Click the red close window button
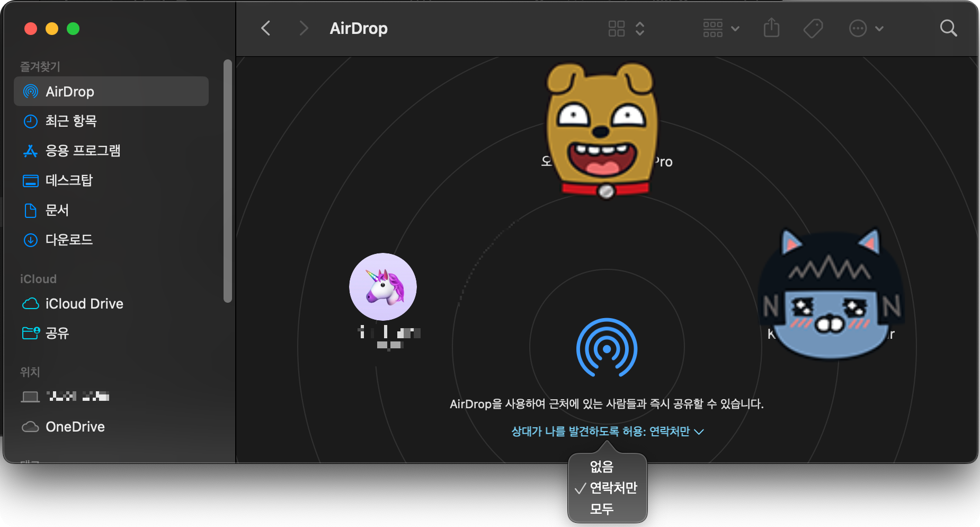 coord(31,29)
